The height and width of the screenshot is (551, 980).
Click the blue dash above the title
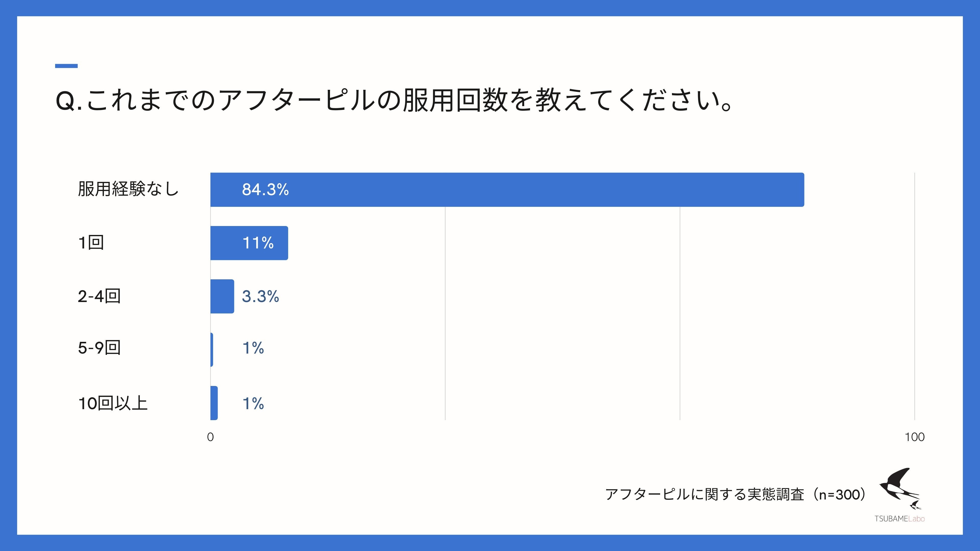click(x=66, y=66)
